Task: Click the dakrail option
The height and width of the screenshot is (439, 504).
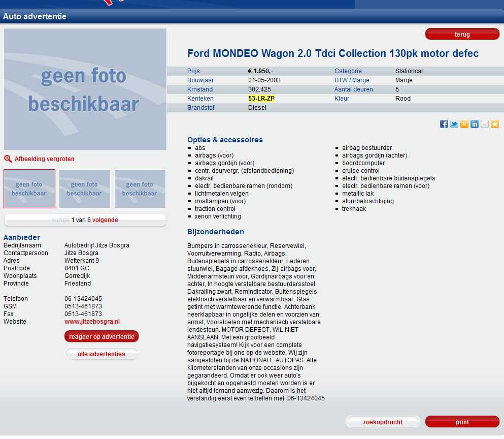Action: coord(204,178)
